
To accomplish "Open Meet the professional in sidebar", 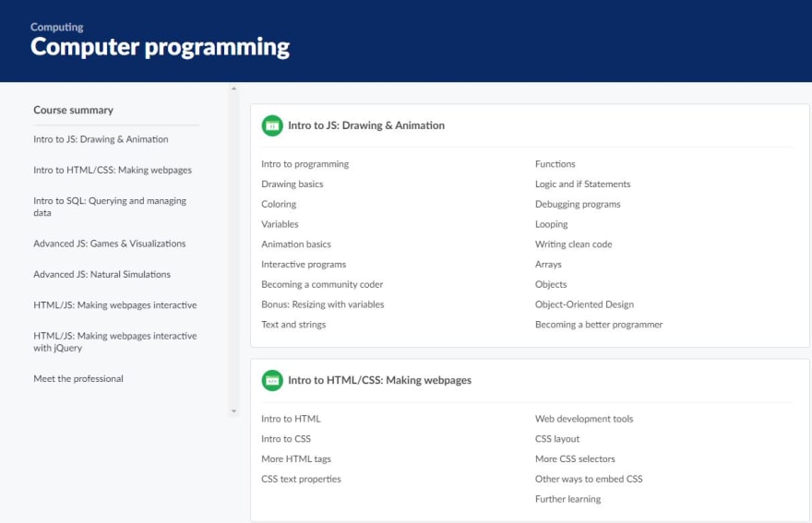I will coord(78,378).
